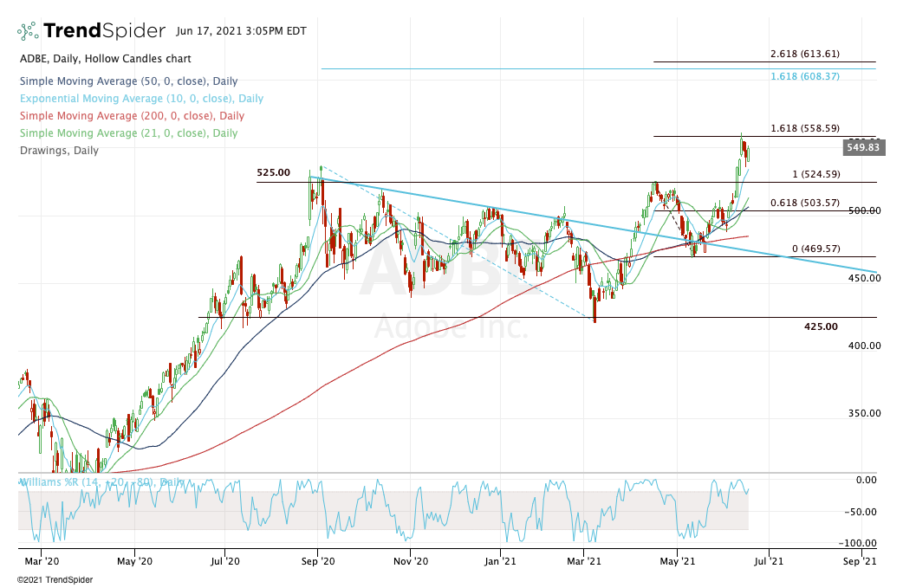Image resolution: width=903 pixels, height=588 pixels.
Task: Click the -100.00 Williams %R axis value
Action: pos(858,543)
